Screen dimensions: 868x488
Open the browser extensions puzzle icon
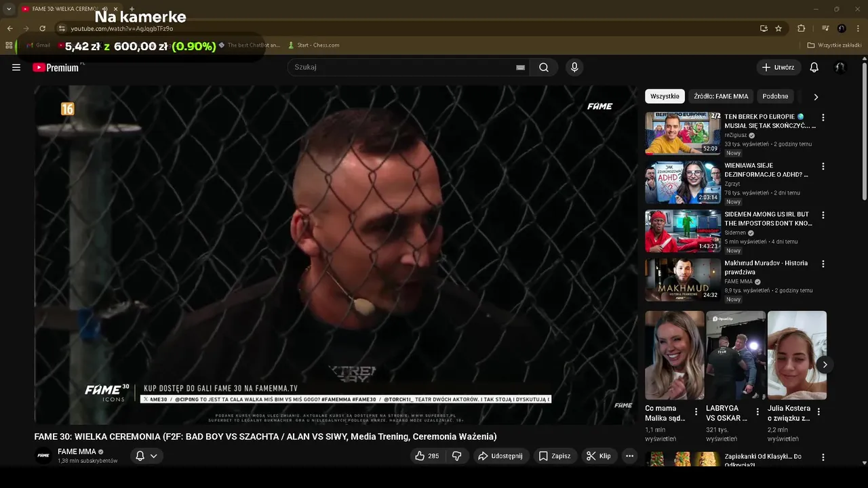801,28
